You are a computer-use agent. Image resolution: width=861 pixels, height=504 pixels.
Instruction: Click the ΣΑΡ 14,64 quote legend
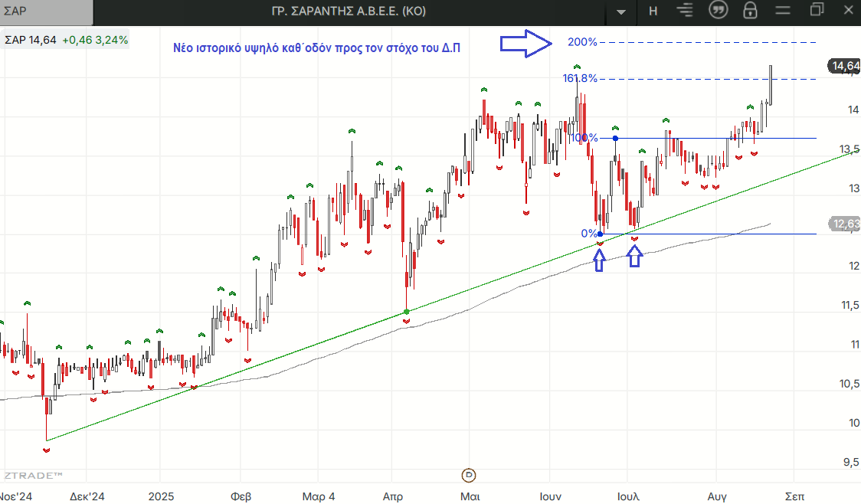click(30, 40)
